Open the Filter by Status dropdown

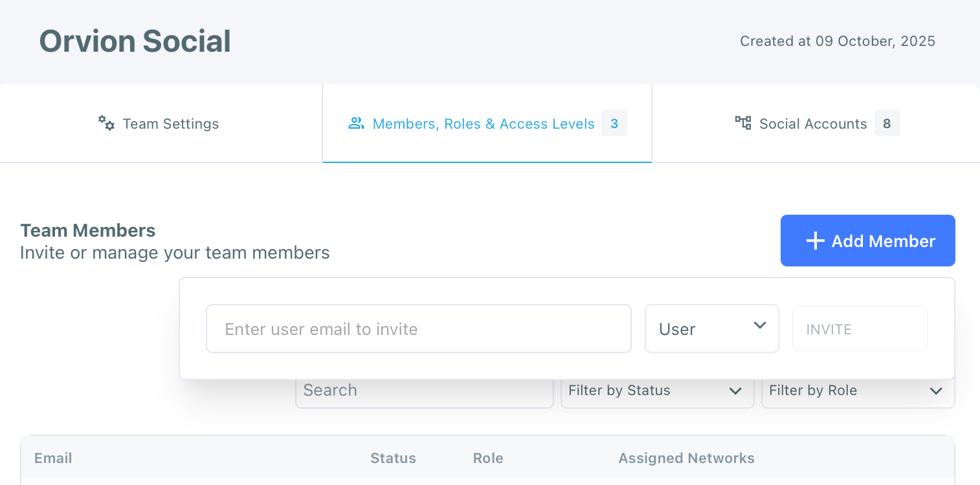pyautogui.click(x=657, y=391)
